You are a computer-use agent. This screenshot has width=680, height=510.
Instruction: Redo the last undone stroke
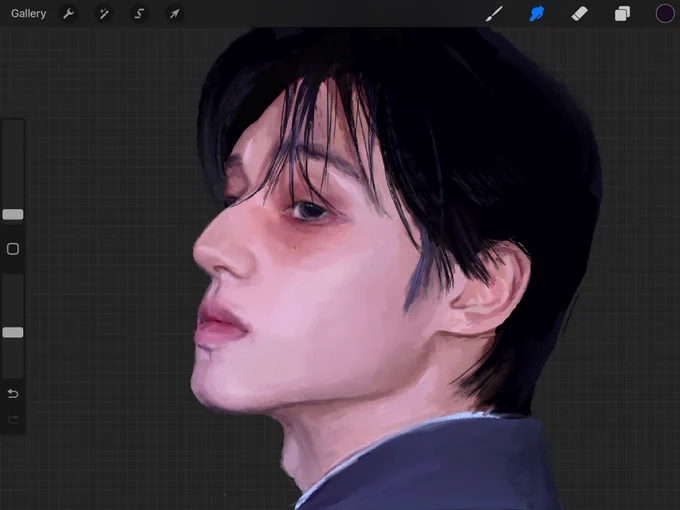[x=13, y=419]
